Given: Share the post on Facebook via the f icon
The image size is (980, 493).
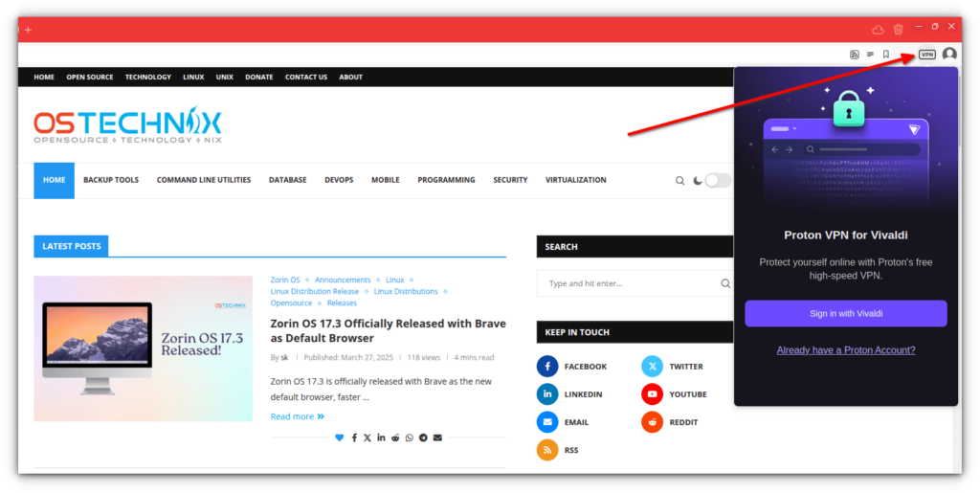Looking at the screenshot, I should [354, 437].
